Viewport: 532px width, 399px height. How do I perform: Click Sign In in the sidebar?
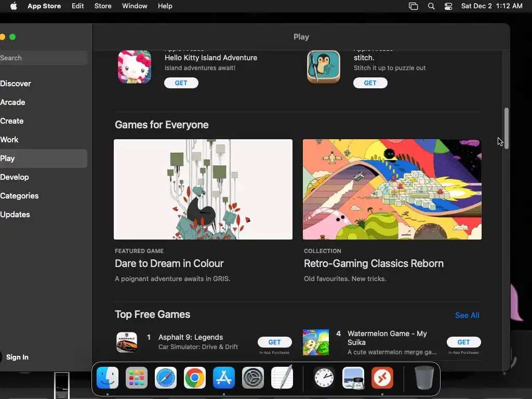pos(17,357)
